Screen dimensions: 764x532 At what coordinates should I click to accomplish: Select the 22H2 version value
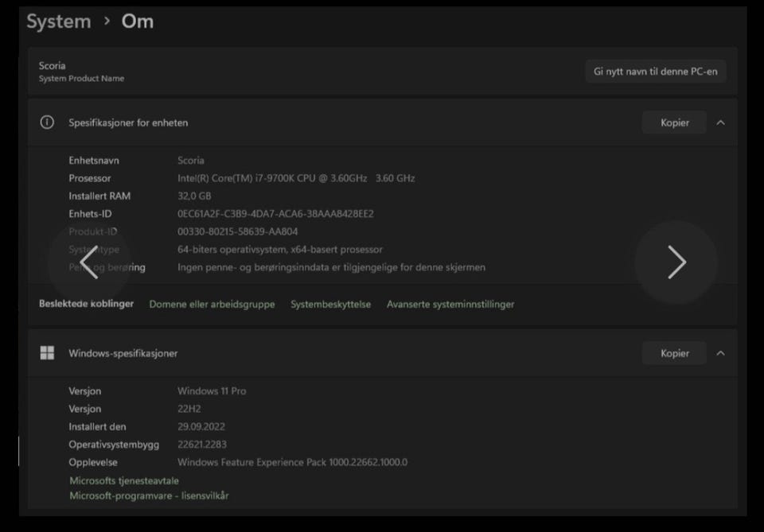coord(189,409)
